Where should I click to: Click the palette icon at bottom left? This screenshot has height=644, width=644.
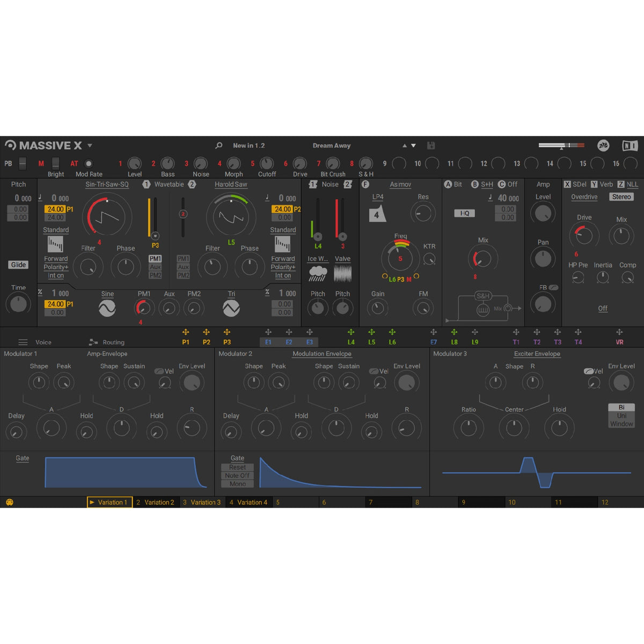point(9,502)
